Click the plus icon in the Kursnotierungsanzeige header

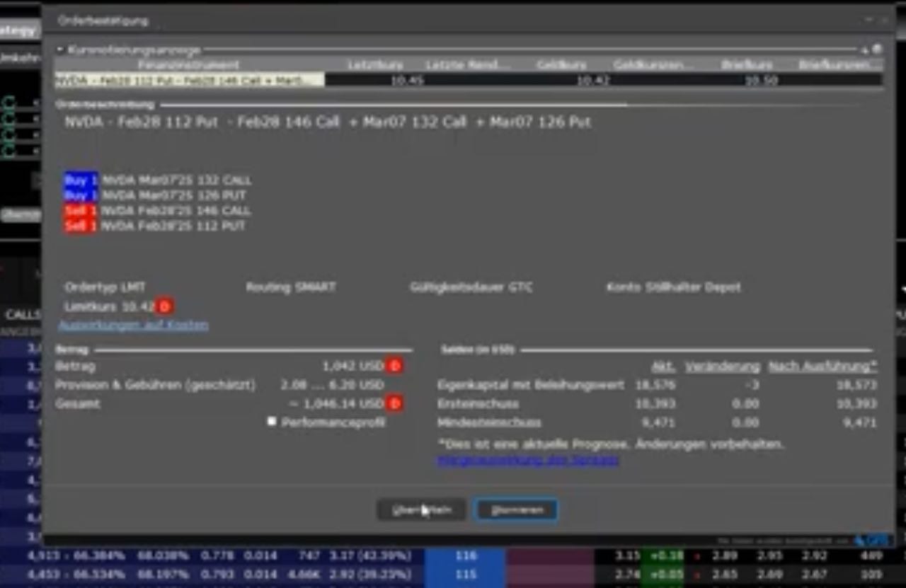click(864, 50)
